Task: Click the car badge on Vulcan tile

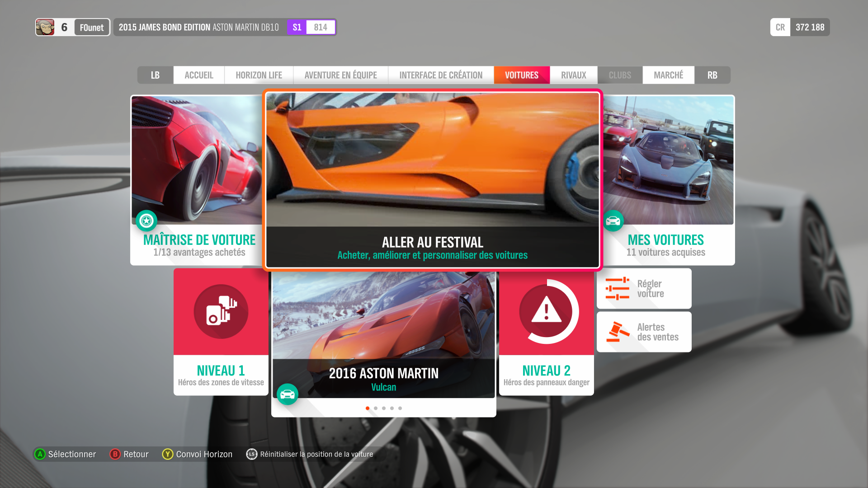Action: point(288,394)
